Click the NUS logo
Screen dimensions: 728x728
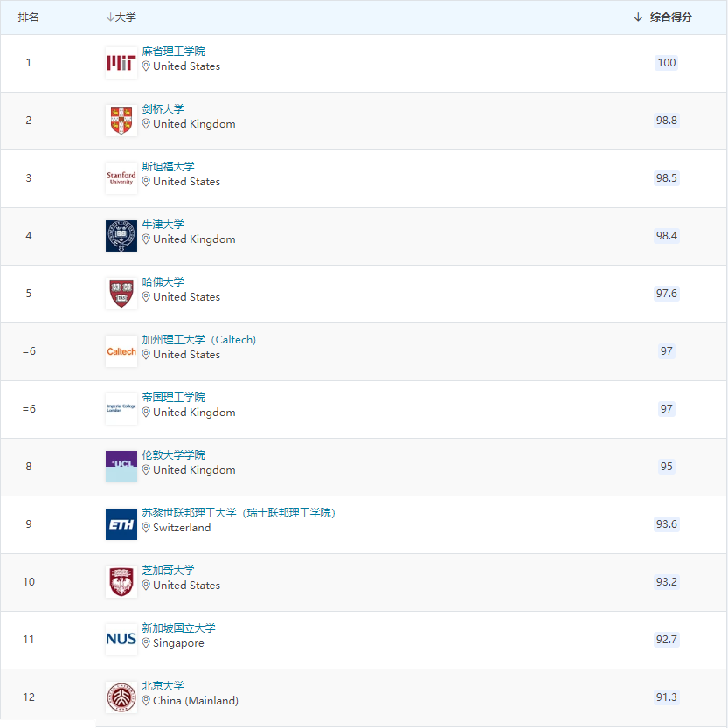121,640
